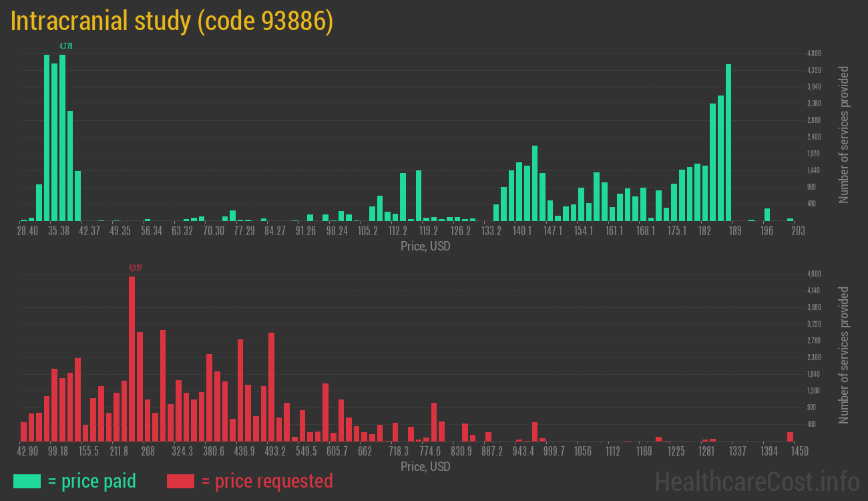The image size is (868, 501).
Task: Select the tall green bar left of 189
Action: [x=728, y=142]
